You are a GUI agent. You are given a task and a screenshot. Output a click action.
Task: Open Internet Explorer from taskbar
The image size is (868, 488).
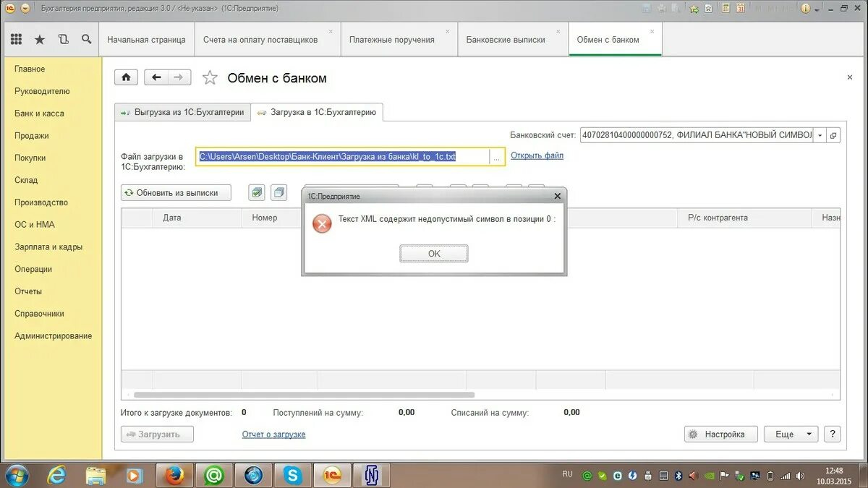tap(56, 475)
